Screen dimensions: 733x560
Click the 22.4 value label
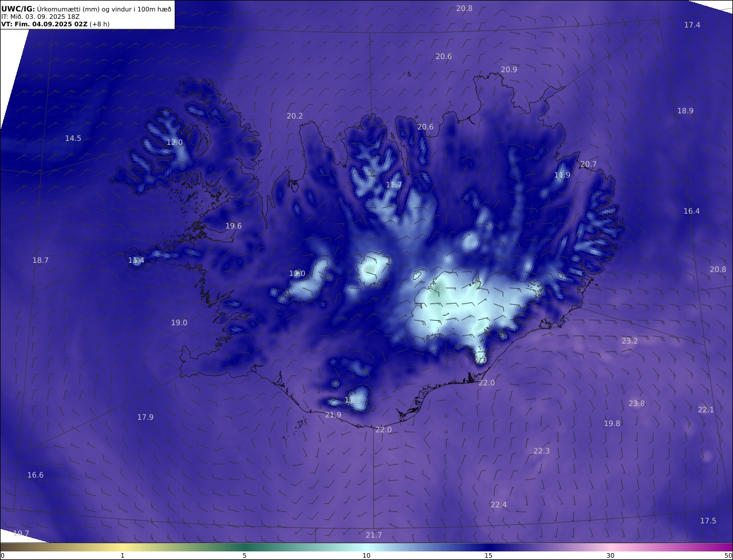[x=499, y=505]
